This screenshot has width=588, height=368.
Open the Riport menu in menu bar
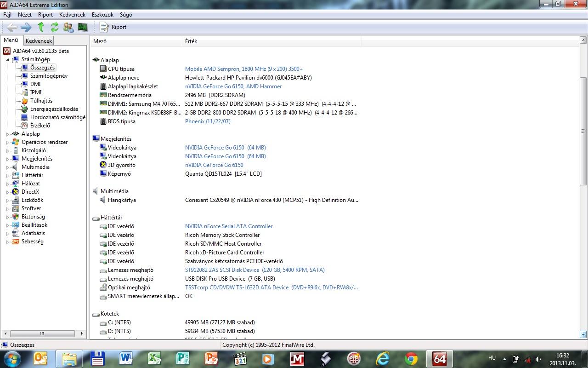45,15
